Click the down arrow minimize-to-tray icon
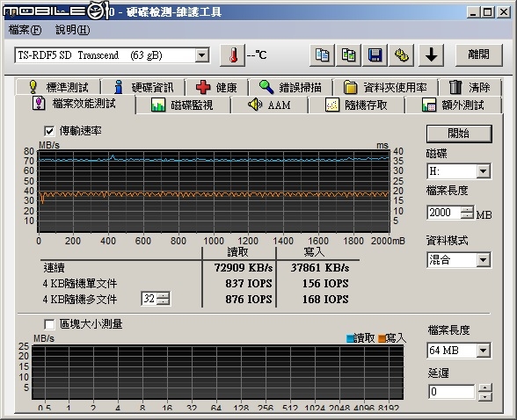This screenshot has height=420, width=517. pos(431,55)
